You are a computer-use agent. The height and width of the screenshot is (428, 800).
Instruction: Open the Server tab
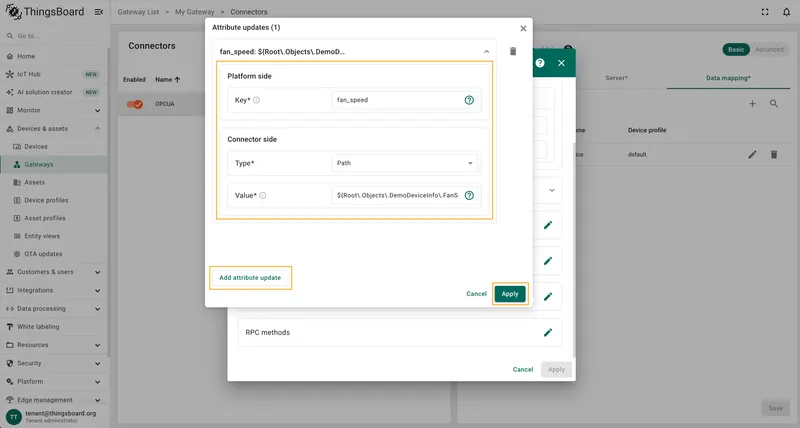[616, 78]
